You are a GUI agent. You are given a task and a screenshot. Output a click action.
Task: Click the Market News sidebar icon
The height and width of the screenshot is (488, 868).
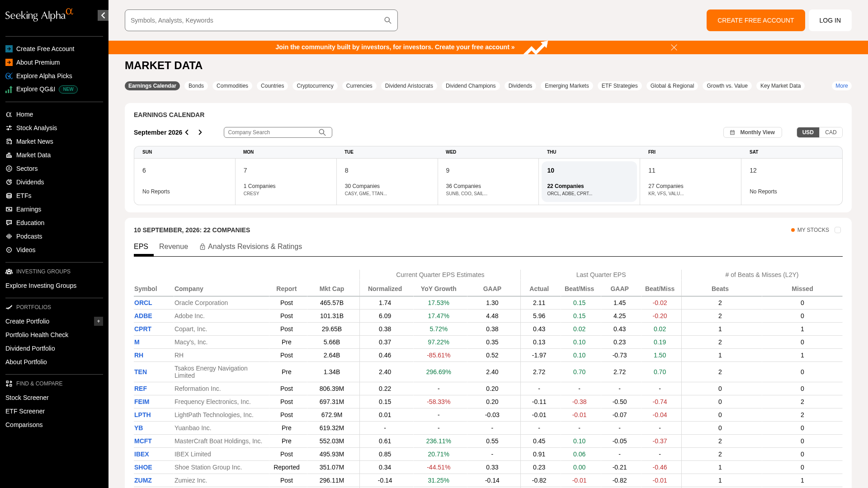click(x=9, y=141)
